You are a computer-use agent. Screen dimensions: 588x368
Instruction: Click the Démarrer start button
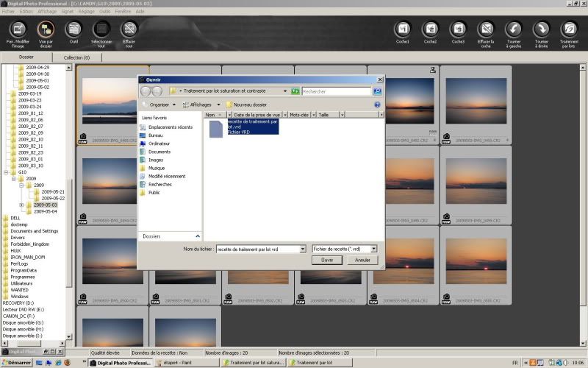click(16, 363)
